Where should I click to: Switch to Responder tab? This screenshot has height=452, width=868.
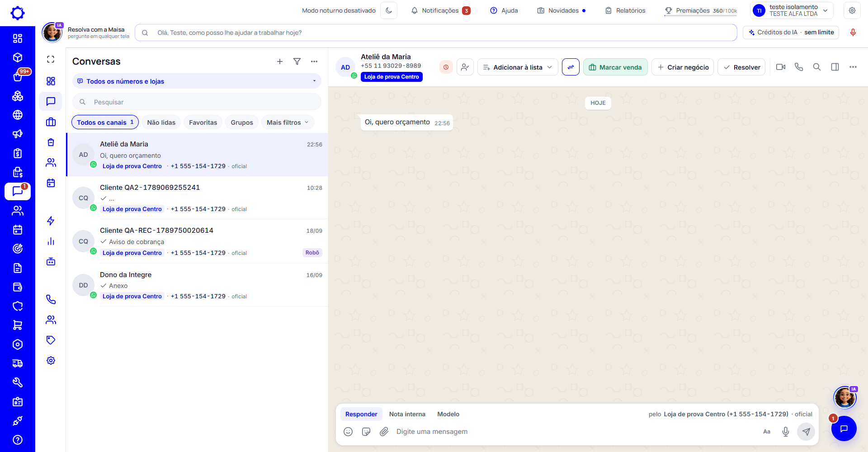click(361, 414)
